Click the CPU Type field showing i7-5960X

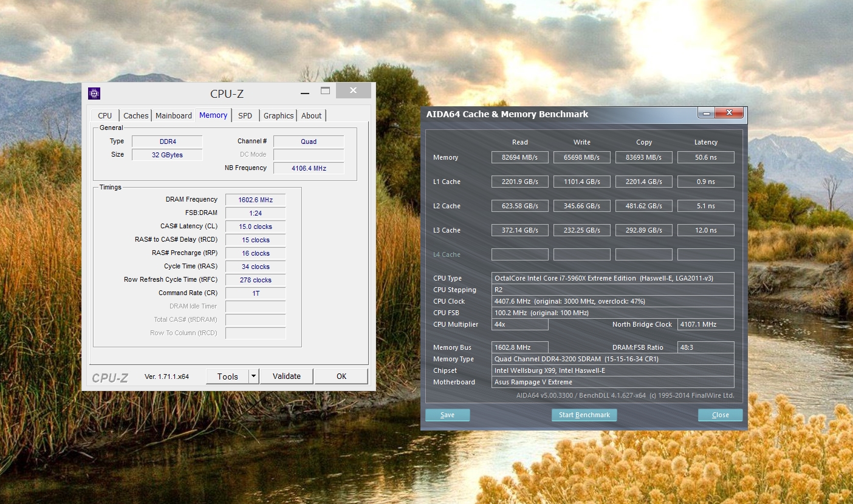(x=613, y=278)
